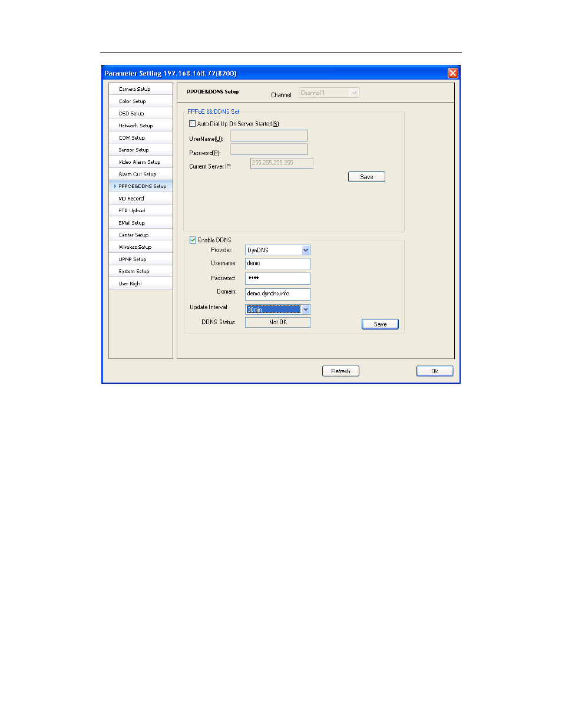562x728 pixels.
Task: Open OSD Setup page
Action: pyautogui.click(x=141, y=113)
